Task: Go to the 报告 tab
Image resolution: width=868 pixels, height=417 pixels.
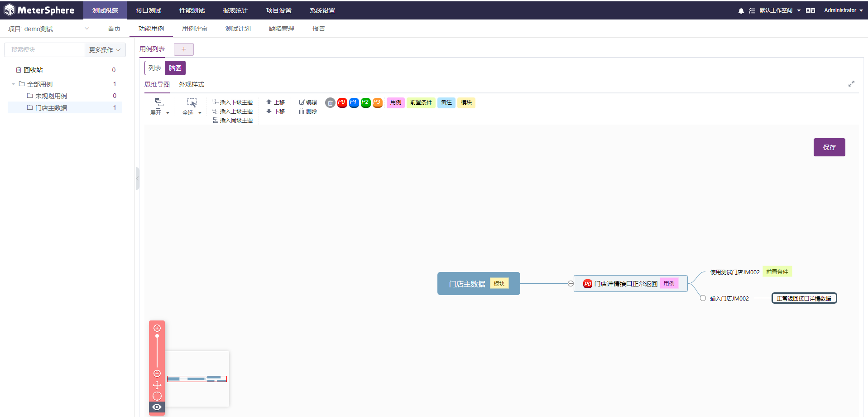Action: click(x=319, y=29)
